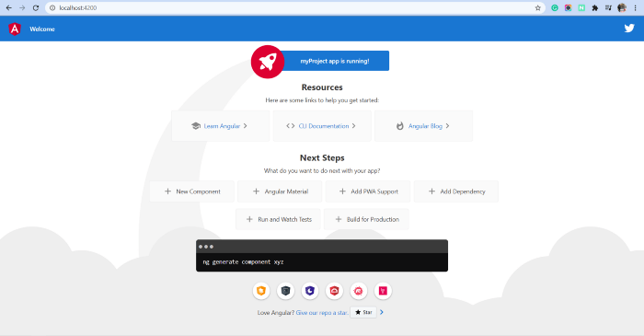Open the purple Augury shield icon
The width and height of the screenshot is (644, 336).
coord(310,291)
